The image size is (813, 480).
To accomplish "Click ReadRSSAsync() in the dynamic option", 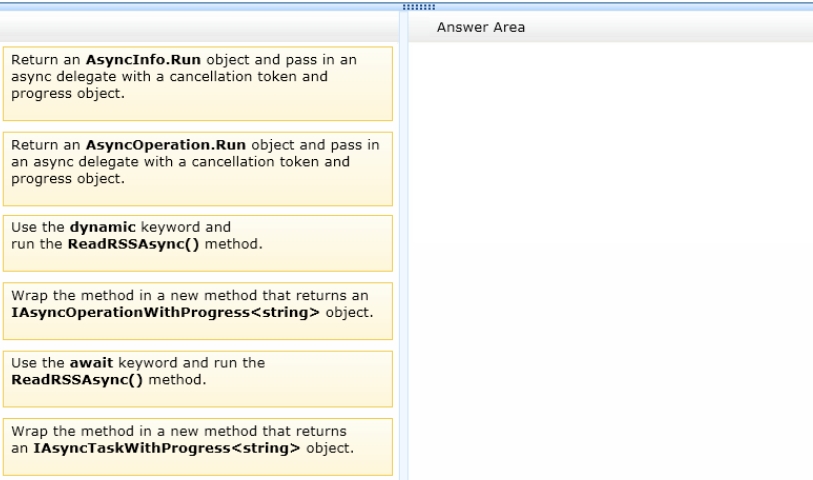I will [x=133, y=244].
